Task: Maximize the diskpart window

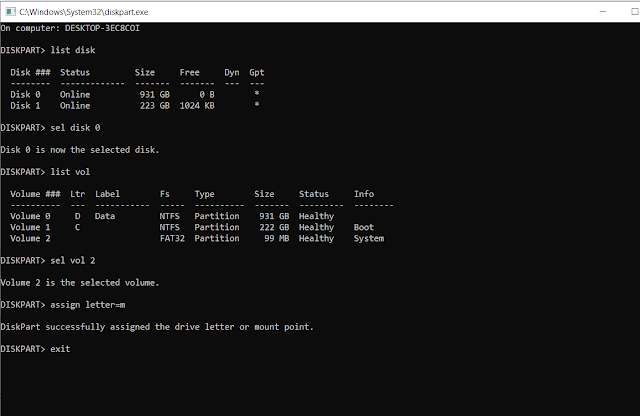Action: (635, 12)
